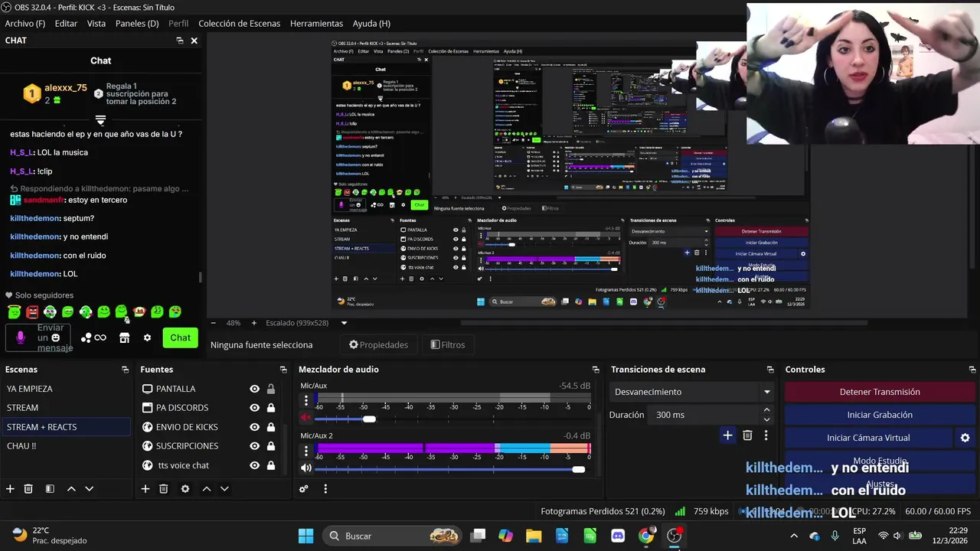The width and height of the screenshot is (980, 551).
Task: Toggle visibility of ENVIO DE KICKS source
Action: [254, 427]
